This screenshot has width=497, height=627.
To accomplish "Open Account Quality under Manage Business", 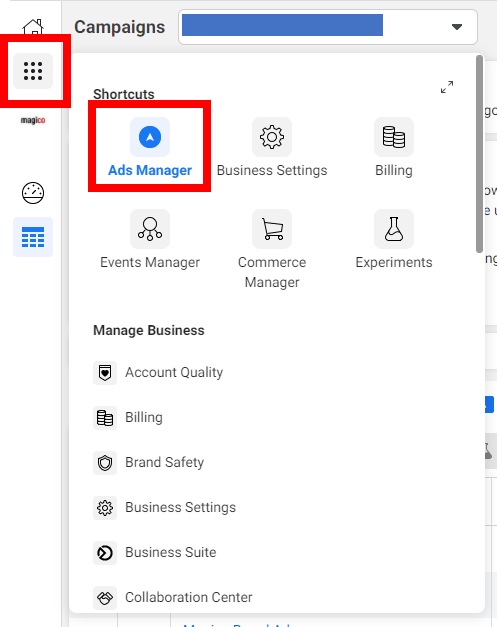I will [x=158, y=373].
